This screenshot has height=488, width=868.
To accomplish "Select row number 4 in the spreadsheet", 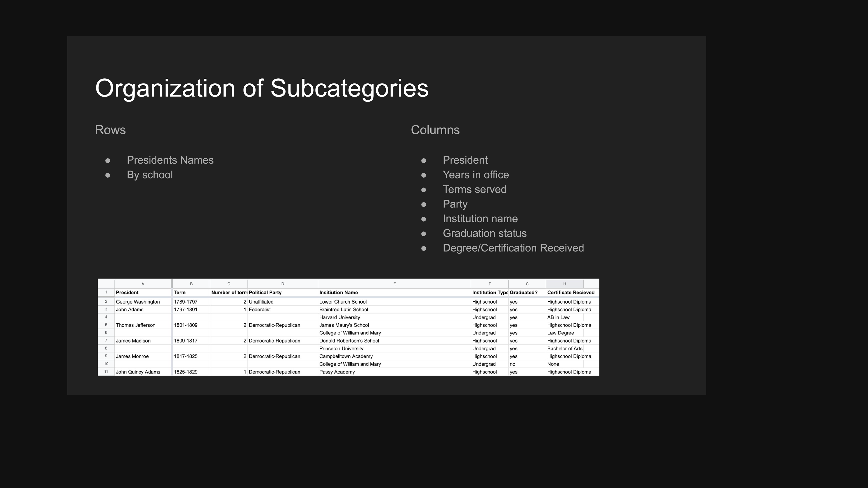I will (x=106, y=317).
